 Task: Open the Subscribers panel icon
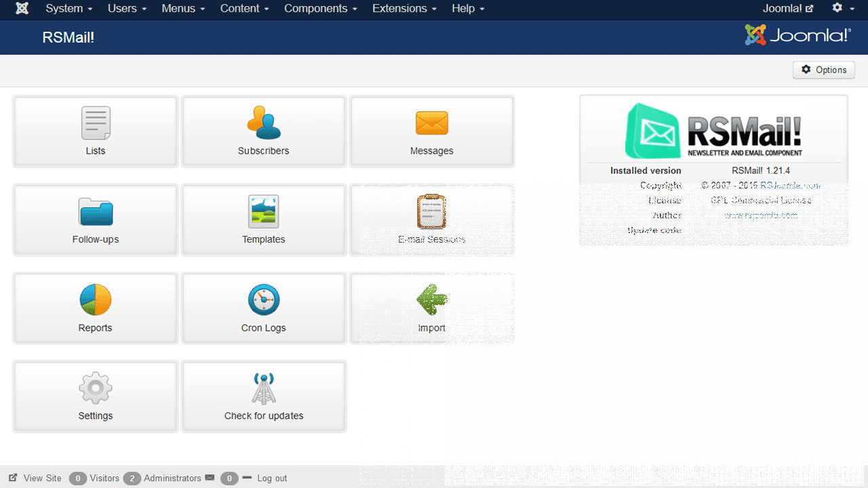(263, 123)
